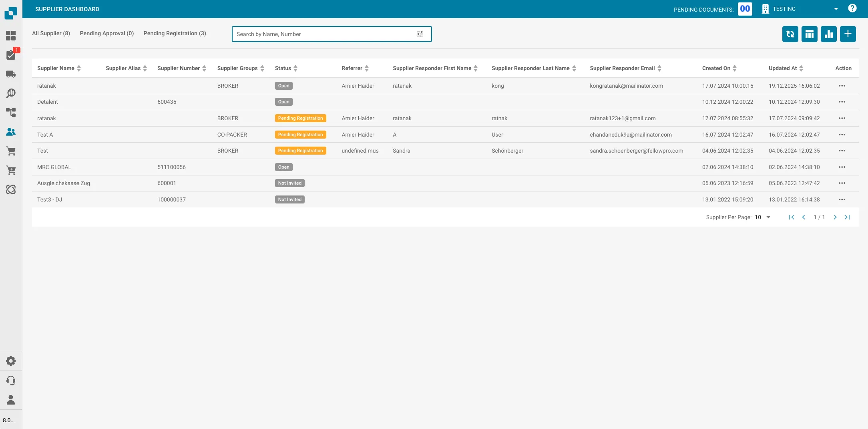
Task: Open the settings gear in sidebar
Action: coord(11,361)
